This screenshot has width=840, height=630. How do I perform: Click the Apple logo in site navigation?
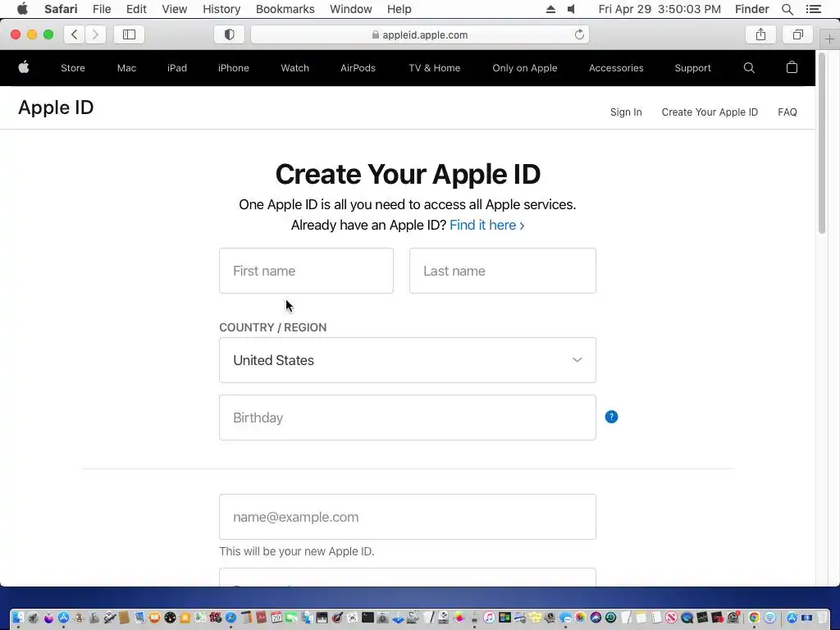pyautogui.click(x=24, y=67)
